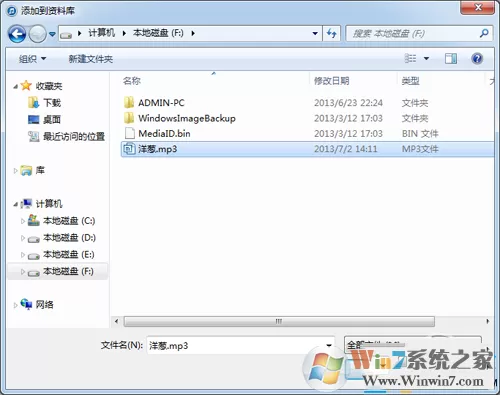Screen dimensions: 500x395
Task: Expand arrow after 计算机 in breadcrumb
Action: (124, 33)
